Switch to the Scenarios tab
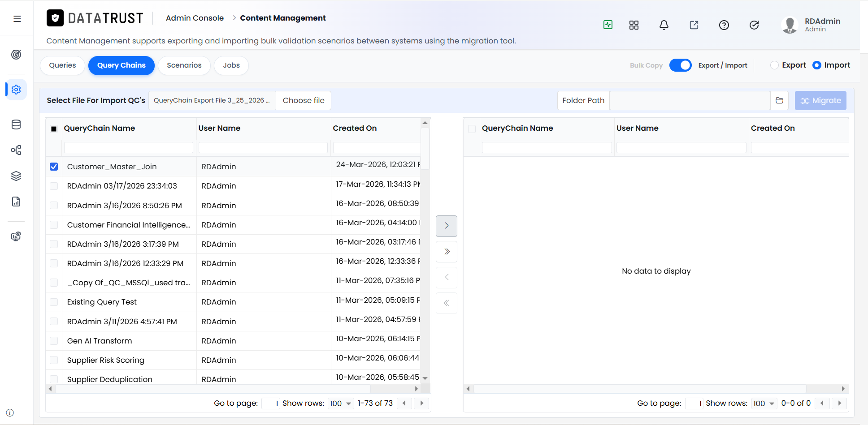The height and width of the screenshot is (425, 868). [x=184, y=65]
